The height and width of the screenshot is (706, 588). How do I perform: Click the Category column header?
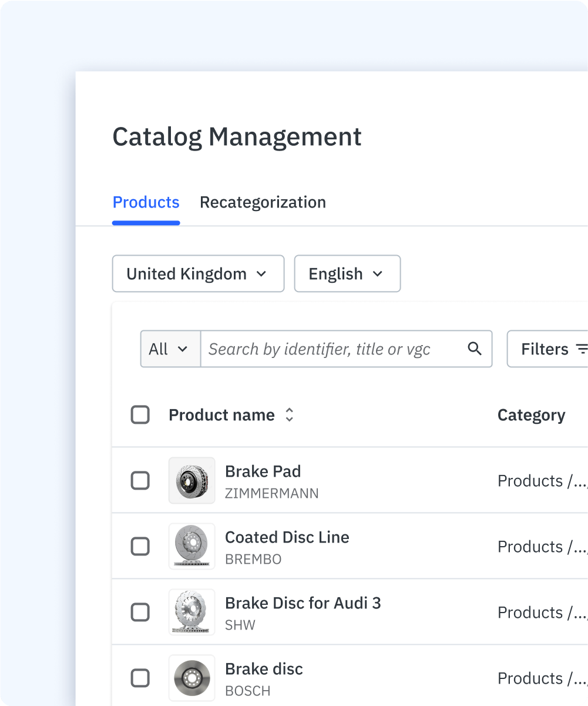pyautogui.click(x=531, y=415)
